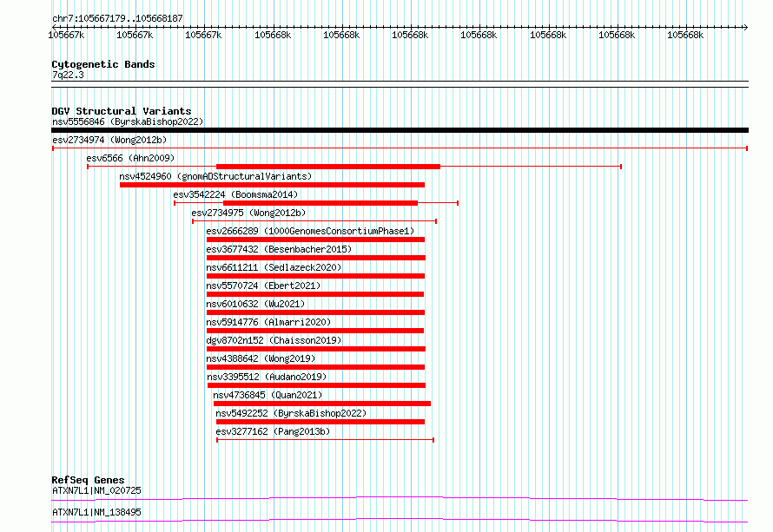The height and width of the screenshot is (532, 773).
Task: Click the red nsv4736845 variant bar
Action: pos(322,404)
